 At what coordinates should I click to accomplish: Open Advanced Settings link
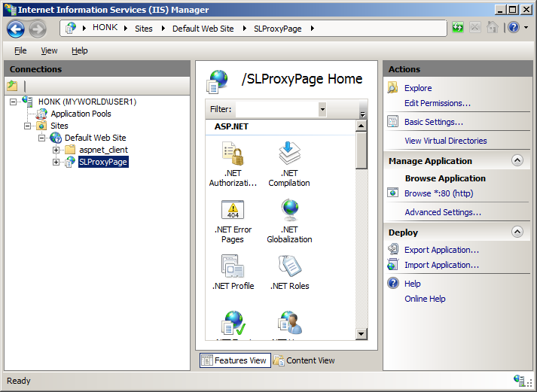(443, 212)
